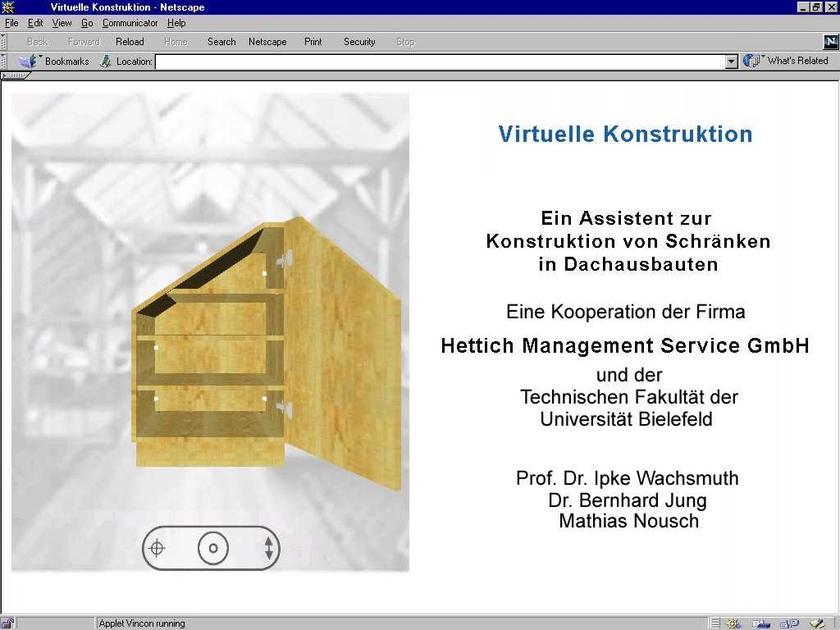
Task: Click the open cabinet door in the 3D view
Action: click(x=343, y=354)
